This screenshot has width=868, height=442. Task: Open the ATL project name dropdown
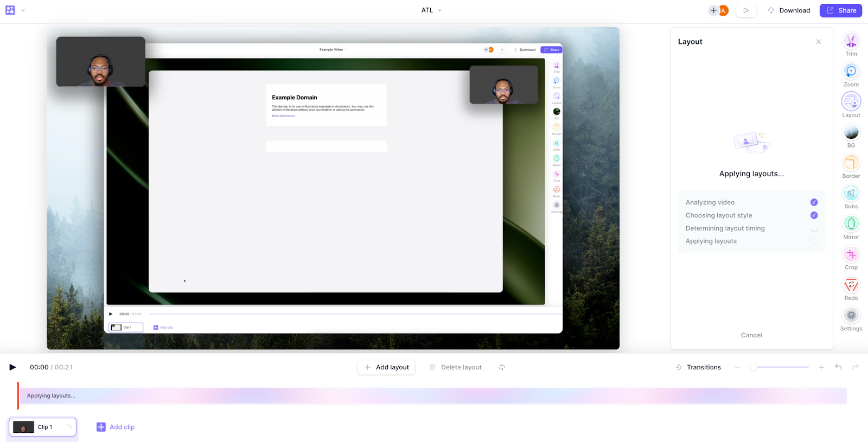pyautogui.click(x=431, y=10)
